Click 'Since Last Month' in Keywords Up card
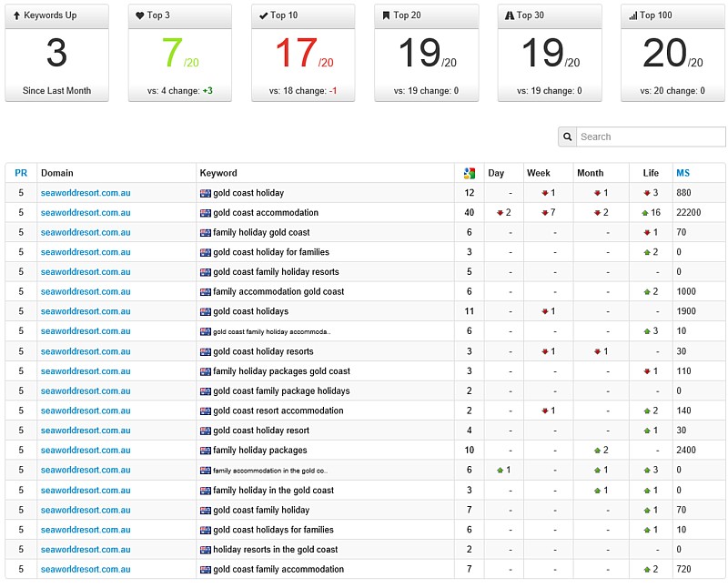 pos(56,91)
